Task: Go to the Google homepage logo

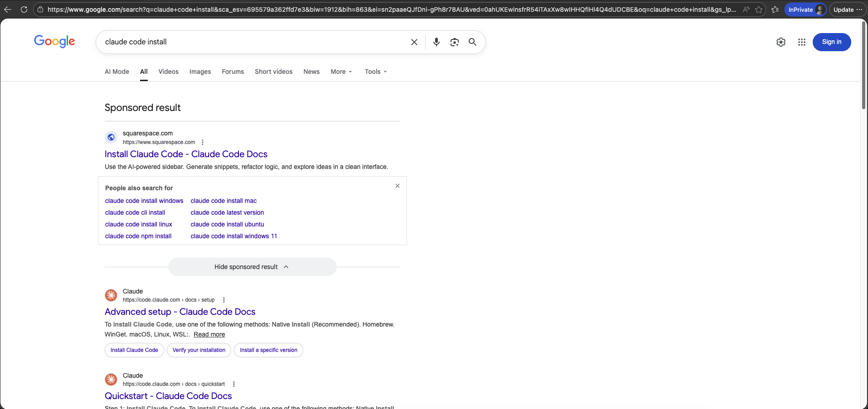Action: 54,41
